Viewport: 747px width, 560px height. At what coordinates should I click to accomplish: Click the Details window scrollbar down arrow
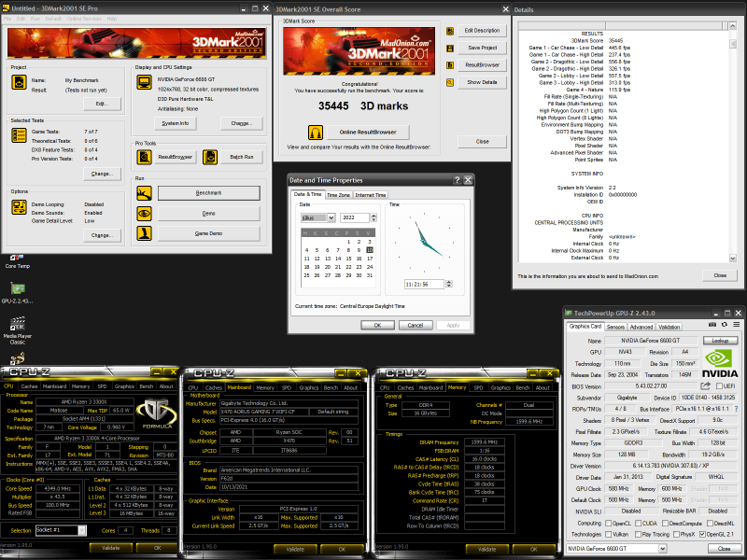click(733, 259)
